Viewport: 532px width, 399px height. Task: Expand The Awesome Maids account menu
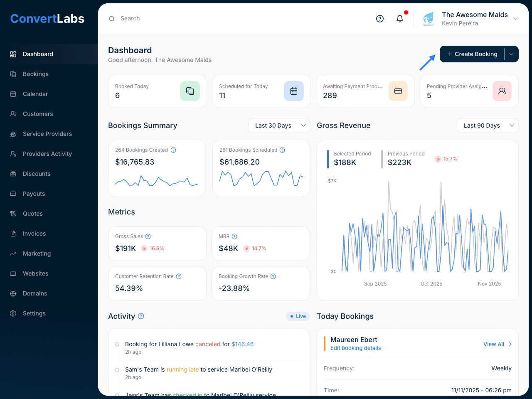pos(516,19)
